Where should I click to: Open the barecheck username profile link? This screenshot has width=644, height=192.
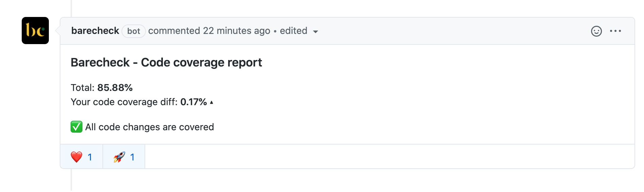pyautogui.click(x=95, y=31)
